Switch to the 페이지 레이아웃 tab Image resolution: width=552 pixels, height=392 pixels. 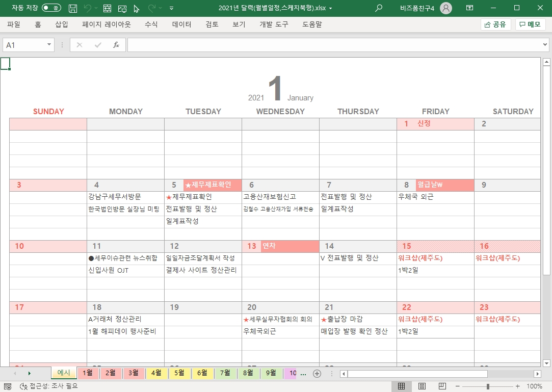click(x=107, y=24)
